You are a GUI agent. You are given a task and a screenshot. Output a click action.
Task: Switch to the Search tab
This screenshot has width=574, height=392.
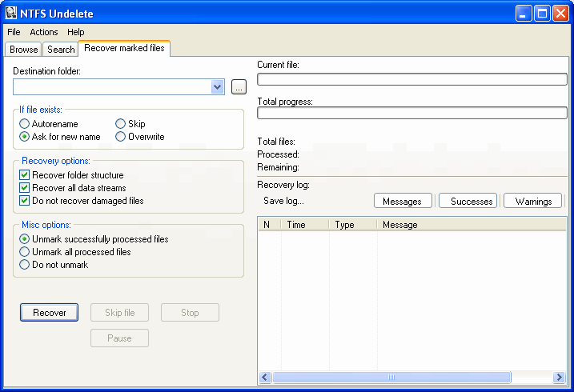(61, 50)
